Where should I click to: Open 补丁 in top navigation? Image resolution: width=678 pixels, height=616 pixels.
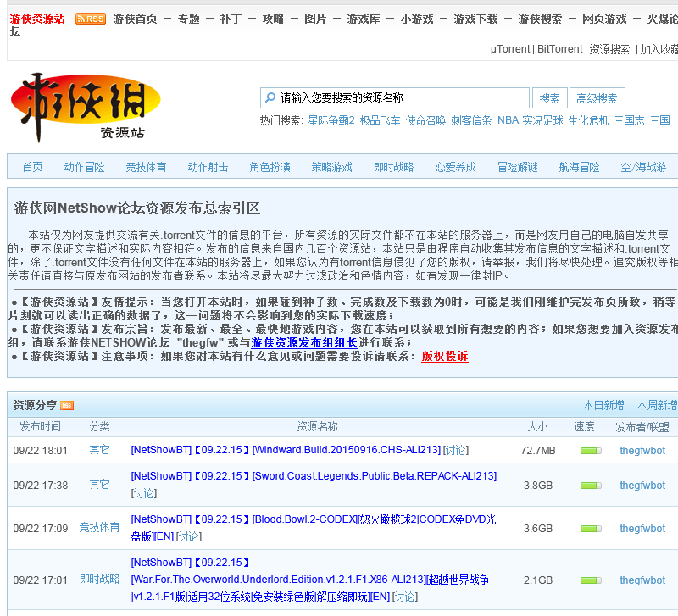(231, 19)
